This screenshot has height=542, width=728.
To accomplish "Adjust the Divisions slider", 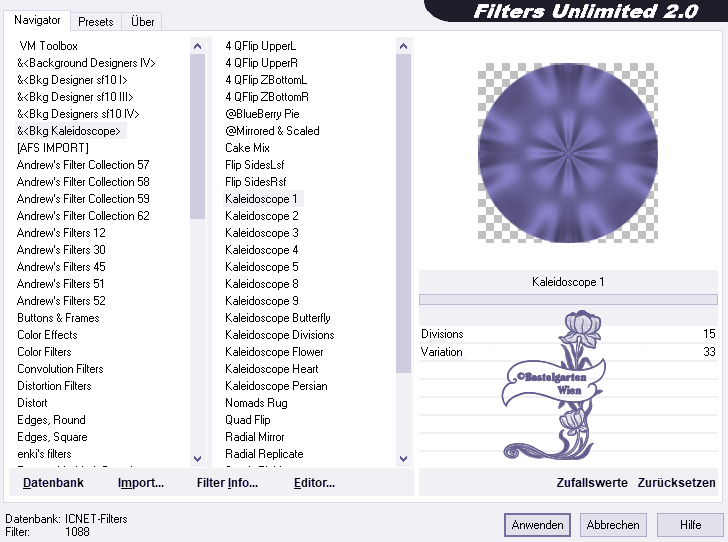I will coord(568,334).
